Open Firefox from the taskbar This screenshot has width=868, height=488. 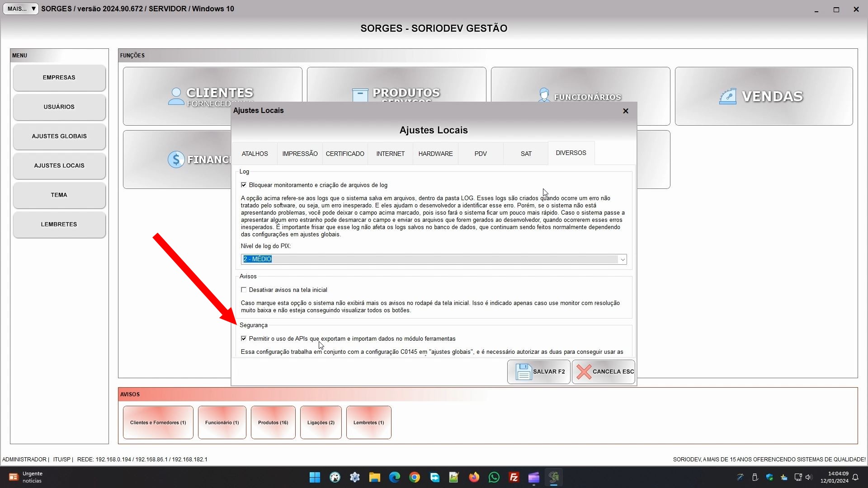[x=474, y=477]
